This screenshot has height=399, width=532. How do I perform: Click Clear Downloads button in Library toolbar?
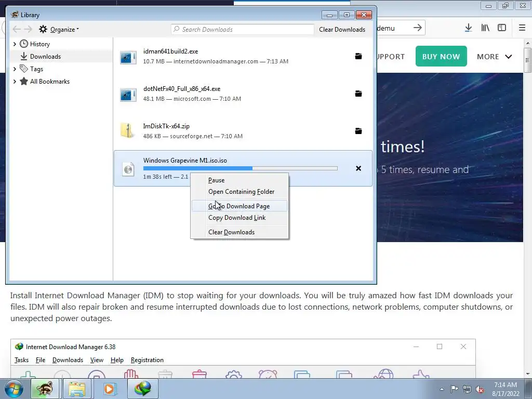click(342, 30)
